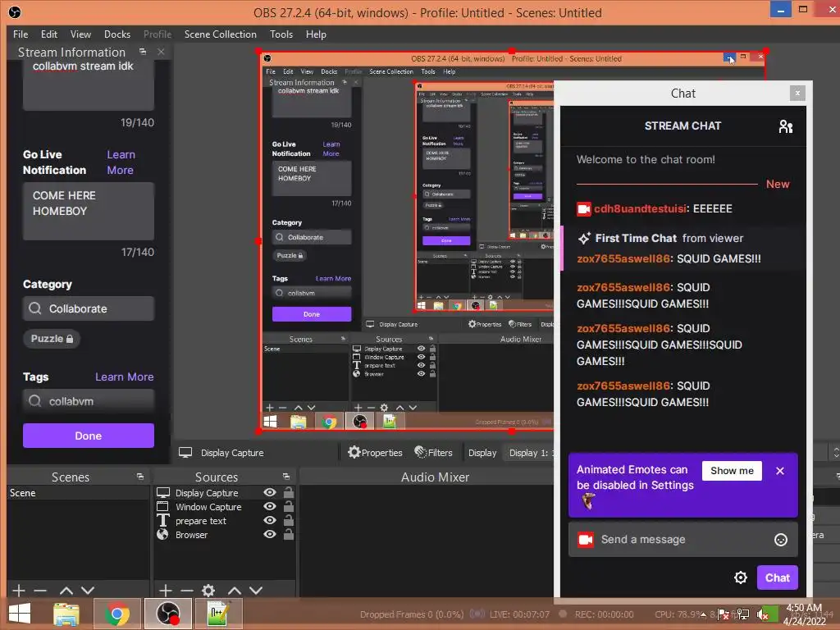Toggle visibility of Display Capture source
The height and width of the screenshot is (630, 840).
tap(270, 492)
